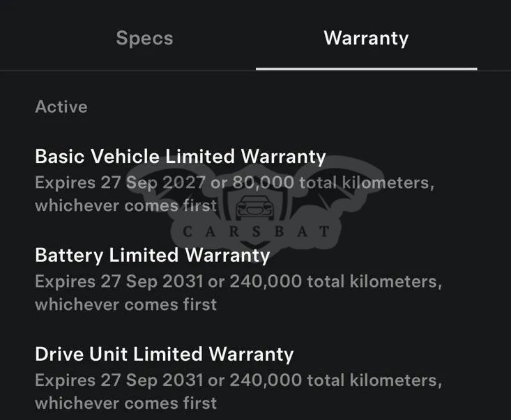
Task: Switch to the Specs tab
Action: coord(144,38)
